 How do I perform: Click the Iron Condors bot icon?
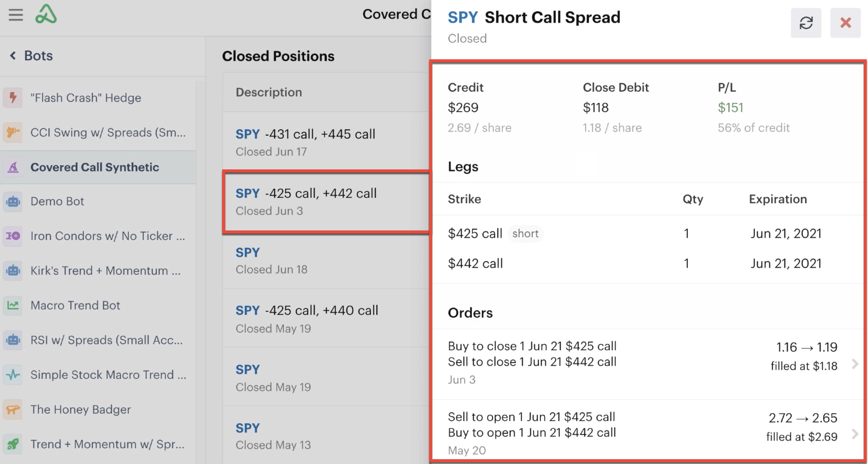(13, 236)
